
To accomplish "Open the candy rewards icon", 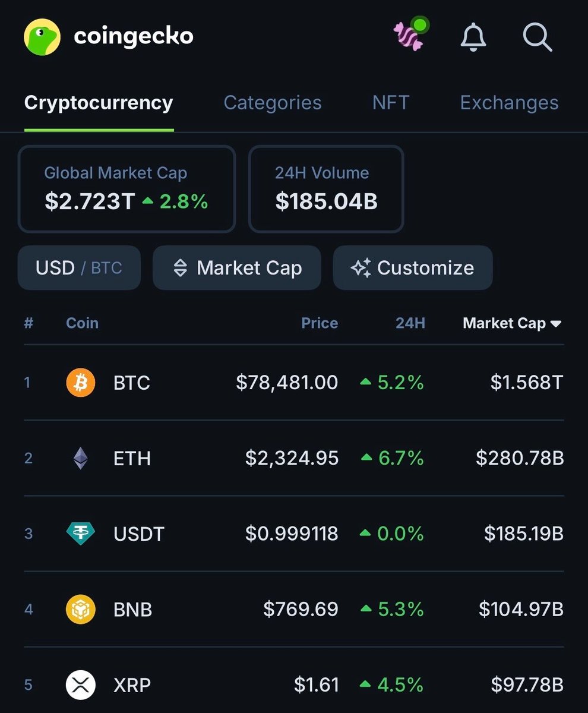I will point(409,37).
